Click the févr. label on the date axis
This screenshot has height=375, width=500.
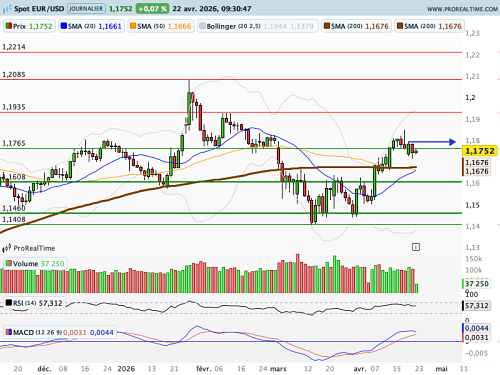(204, 369)
